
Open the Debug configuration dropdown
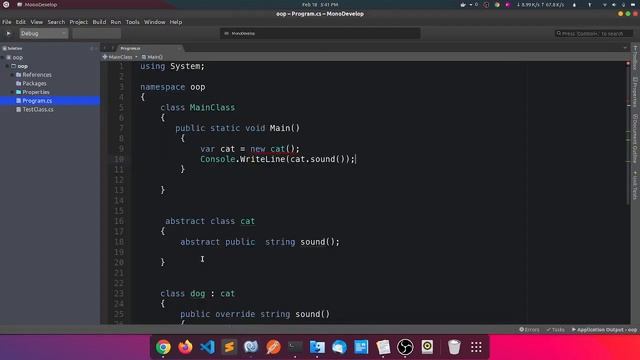pyautogui.click(x=43, y=33)
